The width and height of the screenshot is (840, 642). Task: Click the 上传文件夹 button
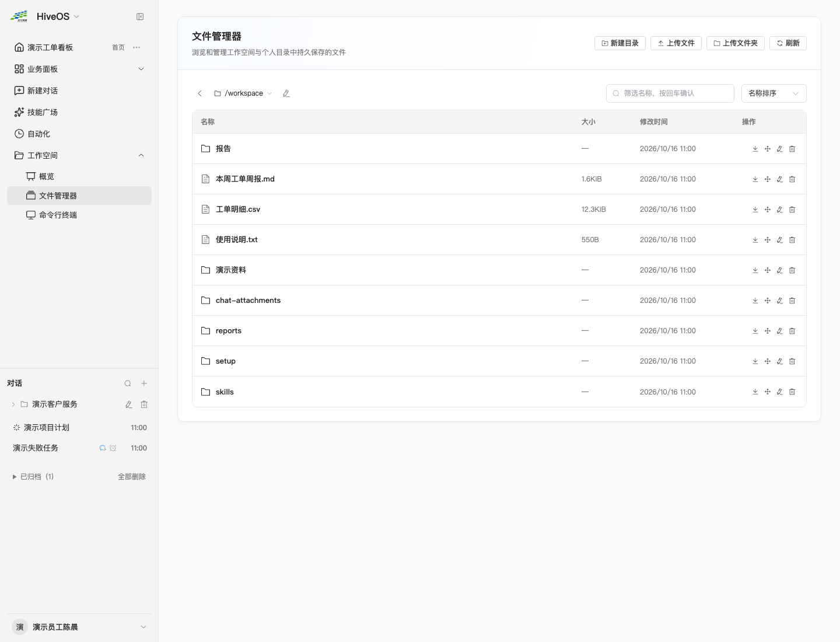[x=736, y=43]
